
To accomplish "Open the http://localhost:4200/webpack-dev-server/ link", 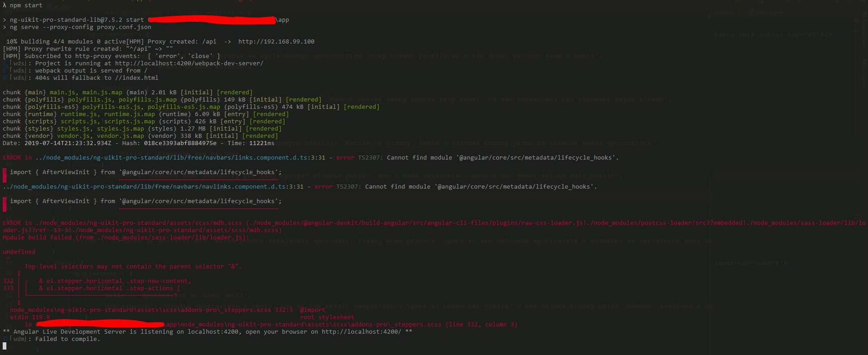I will coord(189,63).
